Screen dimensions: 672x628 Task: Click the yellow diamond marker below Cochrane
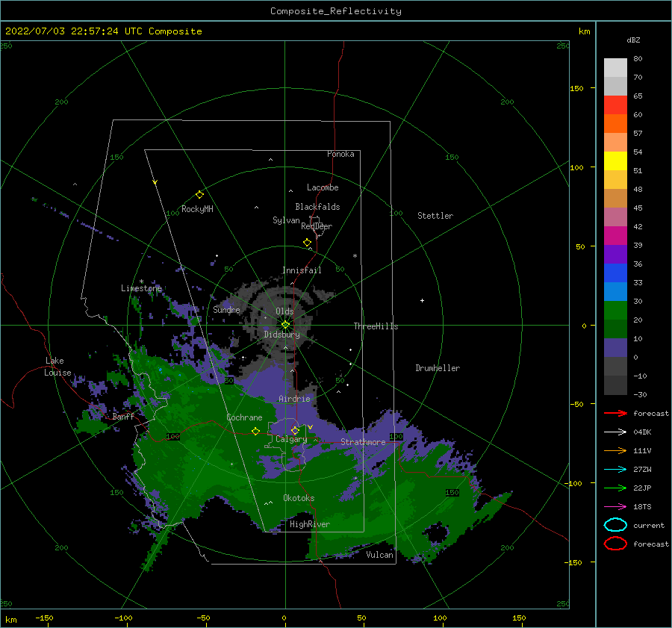point(256,431)
